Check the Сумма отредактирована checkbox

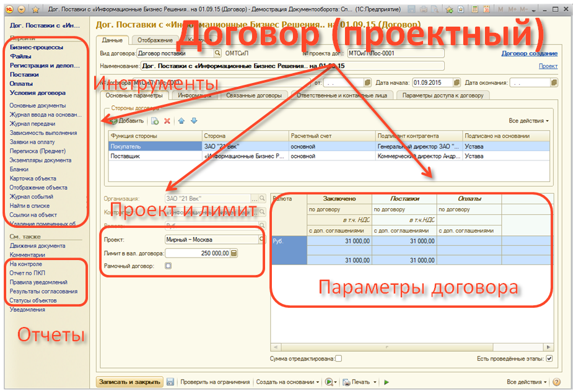click(338, 359)
